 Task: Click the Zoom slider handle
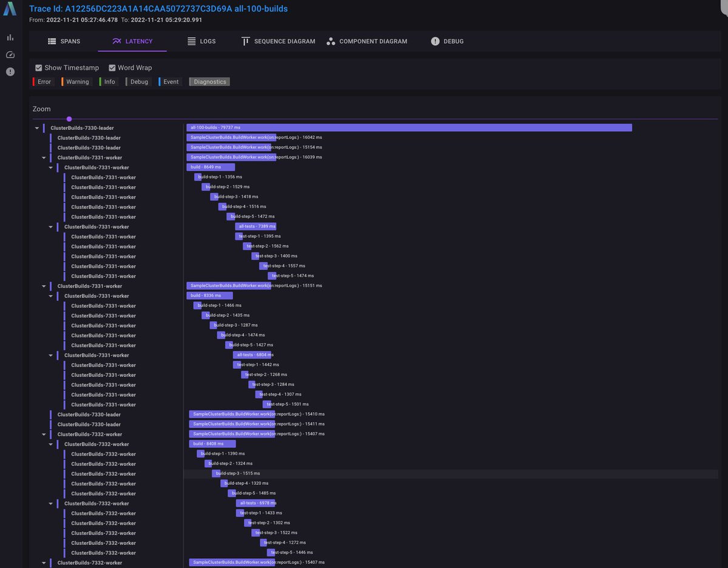[x=69, y=119]
